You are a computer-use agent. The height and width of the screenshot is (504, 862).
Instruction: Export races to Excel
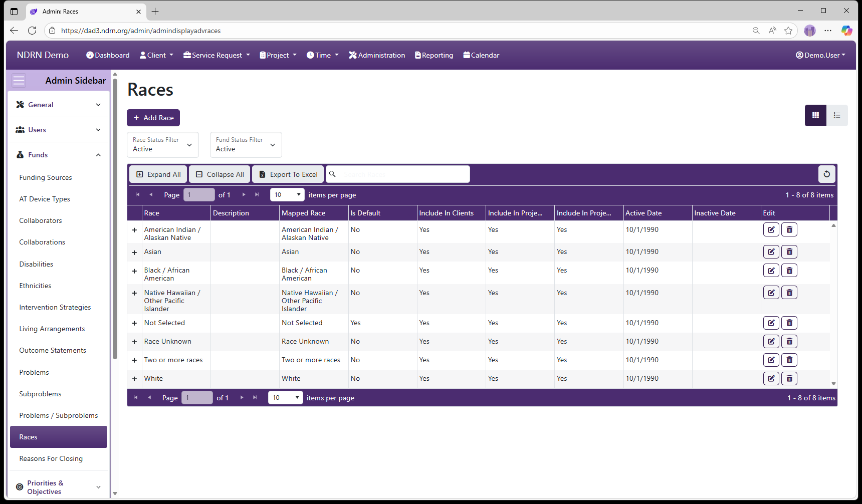click(288, 174)
